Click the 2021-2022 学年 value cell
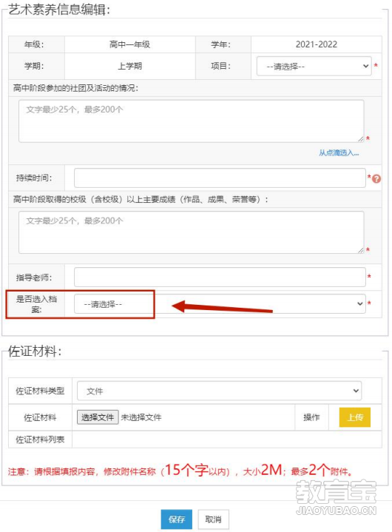Image resolution: width=392 pixels, height=532 pixels. [317, 44]
